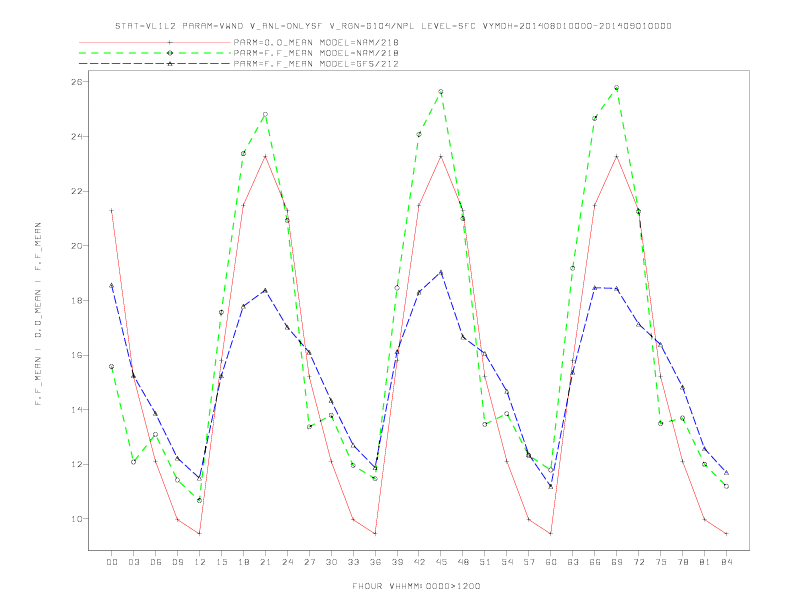792x612 pixels.
Task: Click y-axis tick label 24
Action: click(x=76, y=136)
